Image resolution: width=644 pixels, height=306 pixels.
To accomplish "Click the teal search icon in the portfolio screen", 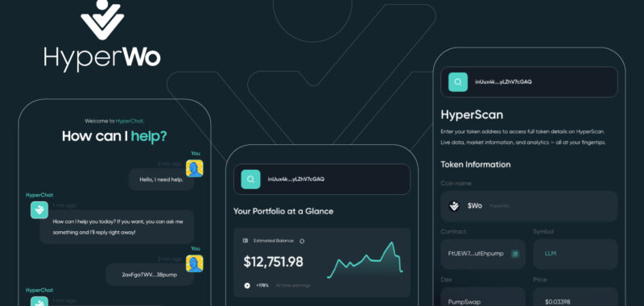I will pos(250,179).
